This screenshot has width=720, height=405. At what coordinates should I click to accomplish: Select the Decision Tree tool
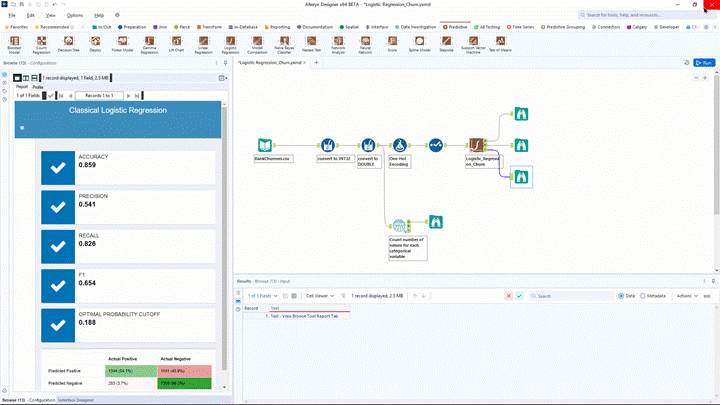(68, 44)
